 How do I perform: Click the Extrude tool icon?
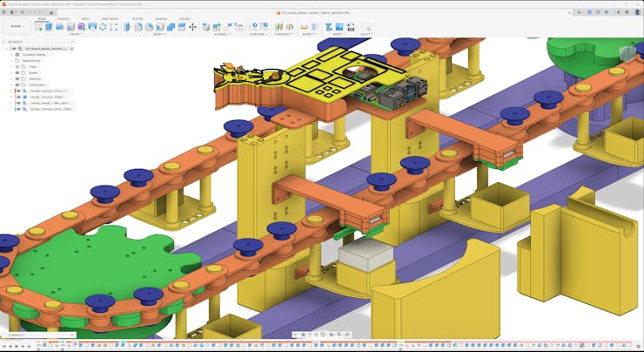(x=50, y=27)
